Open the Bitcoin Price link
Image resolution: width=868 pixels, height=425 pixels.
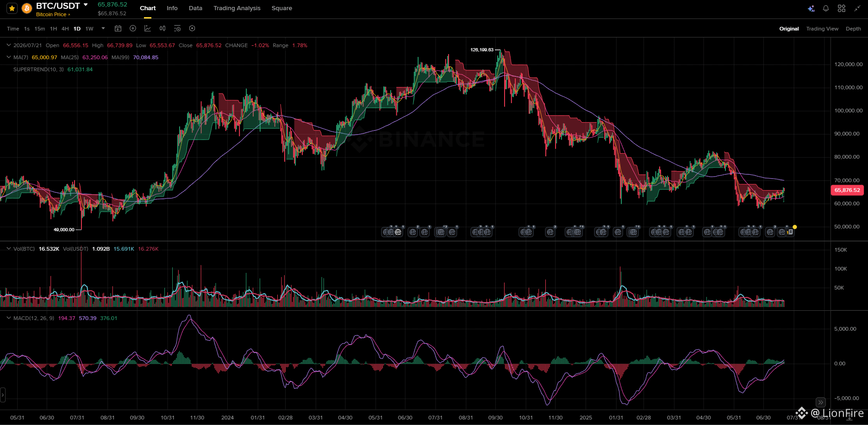click(x=53, y=14)
